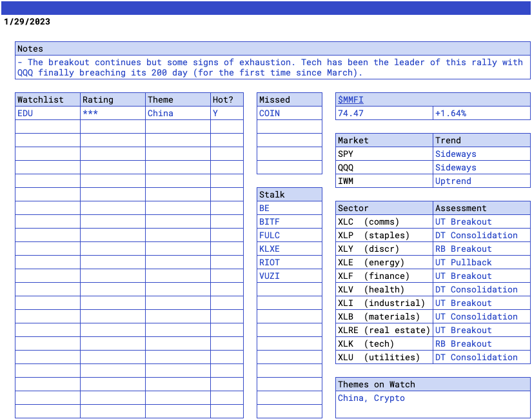Image resolution: width=532 pixels, height=419 pixels.
Task: Select the Themes on Watch header
Action: point(433,384)
